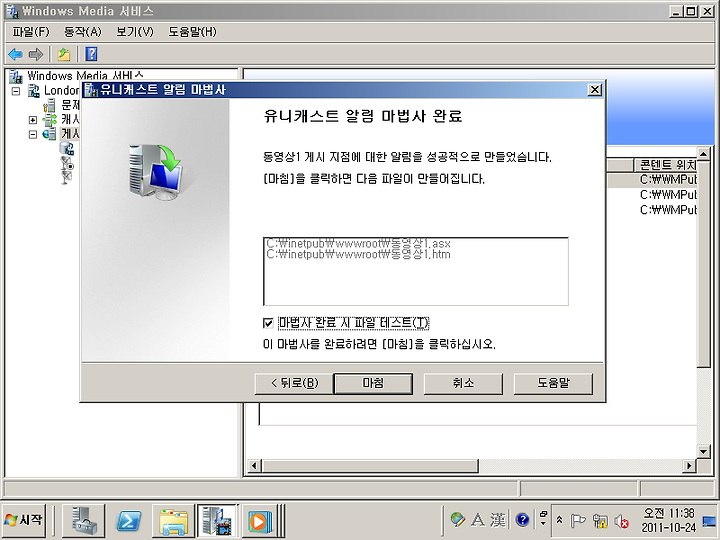720x540 pixels.
Task: Open Windows Media Player taskbar icon
Action: click(259, 520)
